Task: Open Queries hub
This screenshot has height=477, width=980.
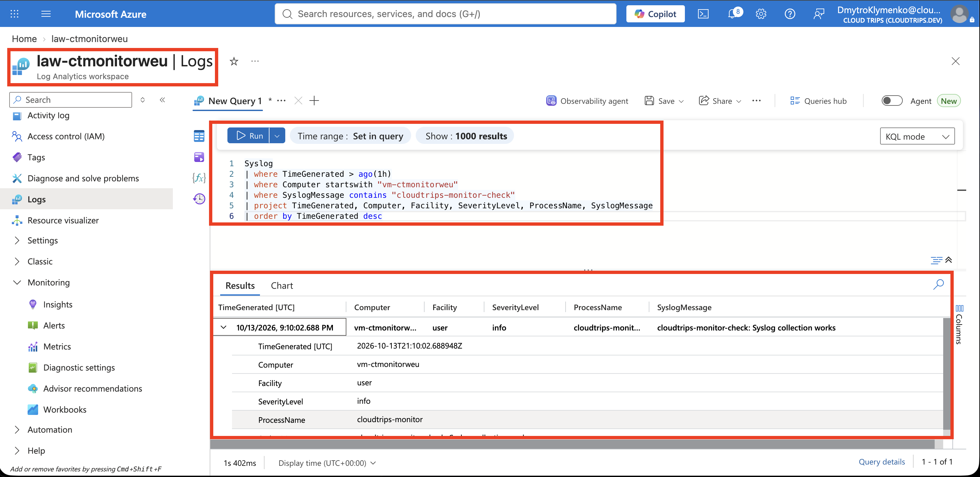Action: 818,101
